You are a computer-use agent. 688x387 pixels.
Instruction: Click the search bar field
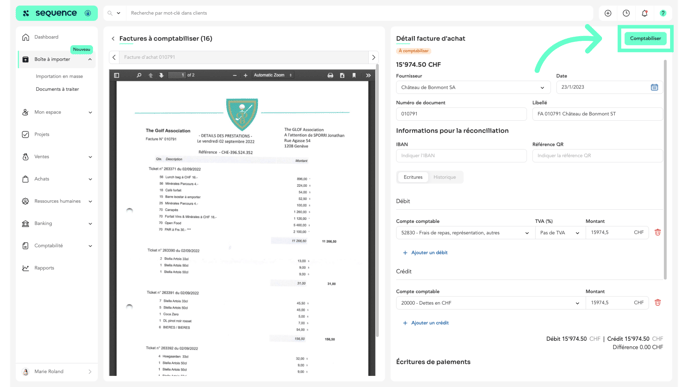click(x=360, y=13)
